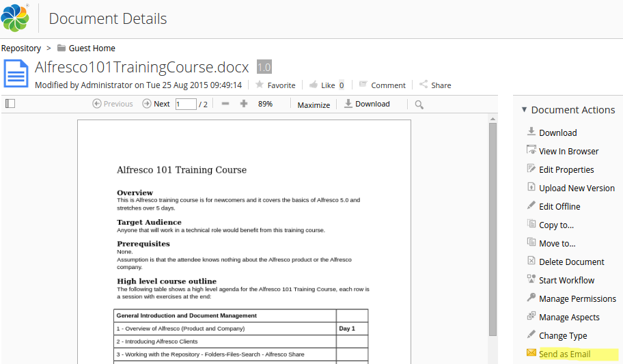Click the Repository breadcrumb link
The height and width of the screenshot is (364, 623).
(x=21, y=48)
